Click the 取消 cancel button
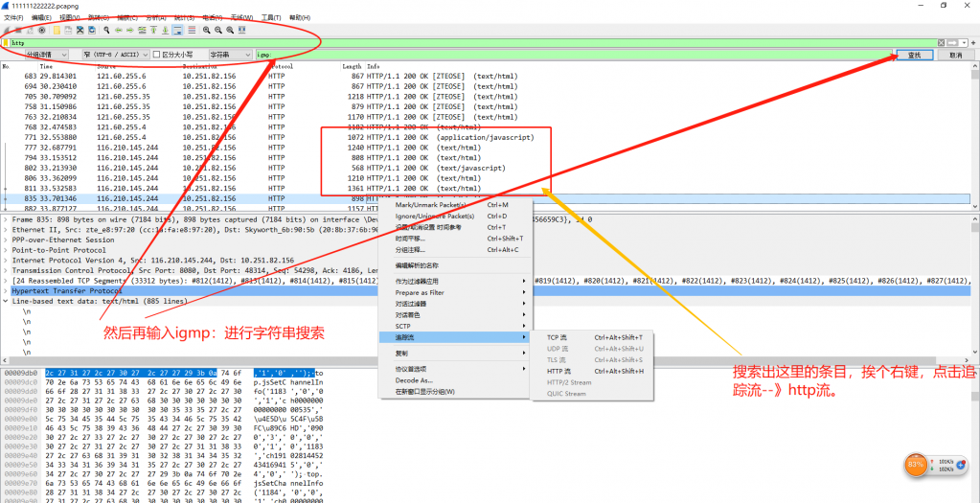980x503 pixels. (x=955, y=56)
